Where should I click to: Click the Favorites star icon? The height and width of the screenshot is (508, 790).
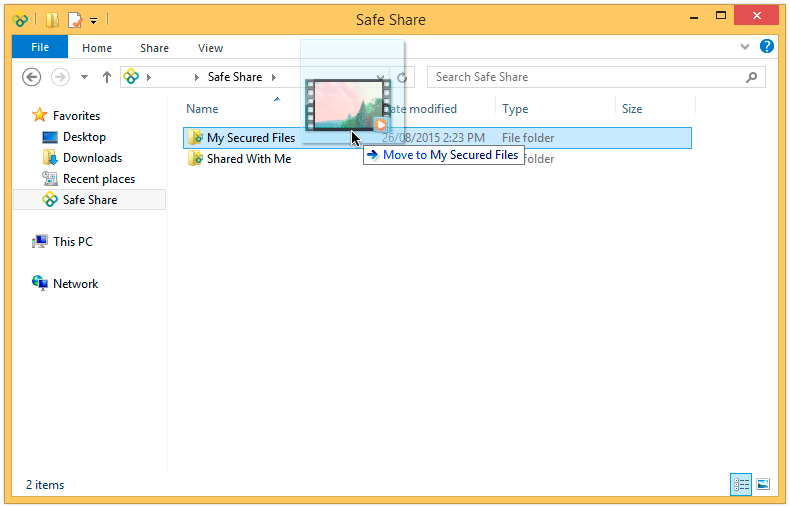click(39, 115)
